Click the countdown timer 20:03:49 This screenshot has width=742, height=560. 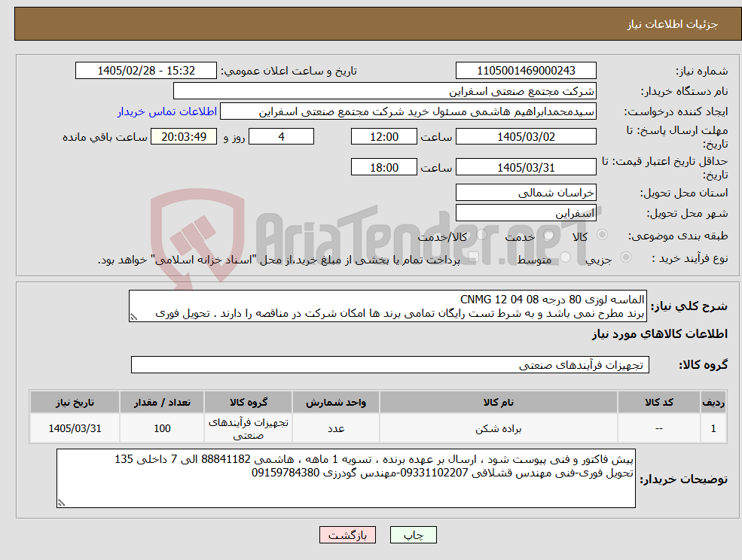(x=184, y=137)
